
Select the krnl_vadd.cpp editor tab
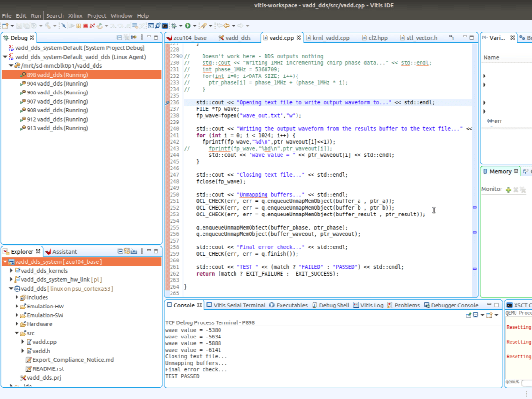point(331,37)
